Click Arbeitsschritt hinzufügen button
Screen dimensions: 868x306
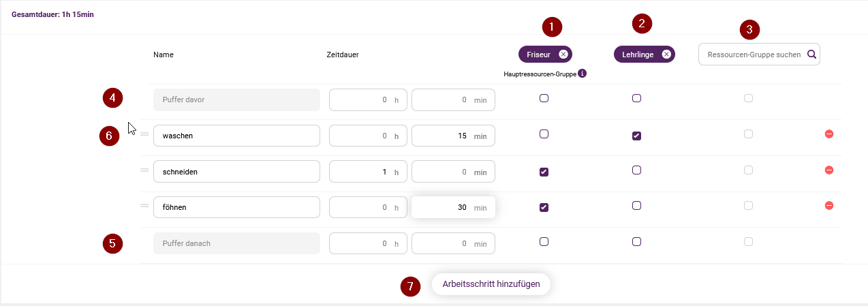coord(491,284)
